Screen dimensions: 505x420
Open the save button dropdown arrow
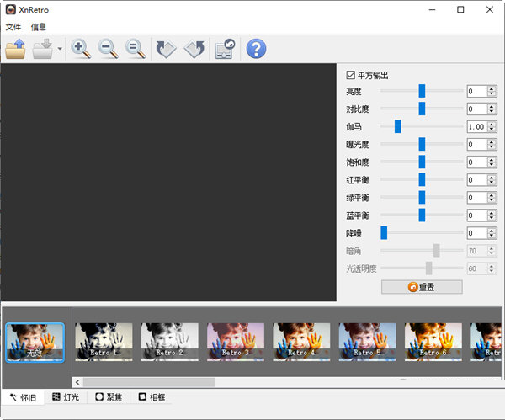coord(61,50)
